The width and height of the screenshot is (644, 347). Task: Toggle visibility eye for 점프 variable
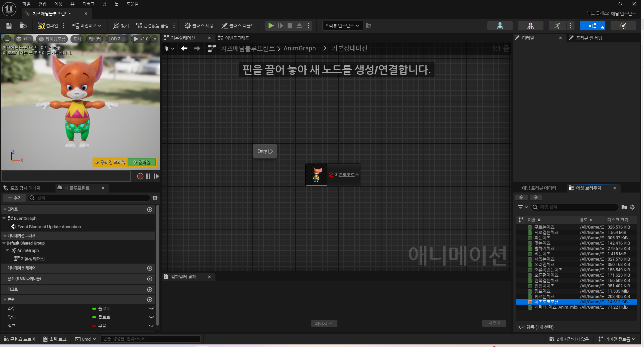pos(151,326)
